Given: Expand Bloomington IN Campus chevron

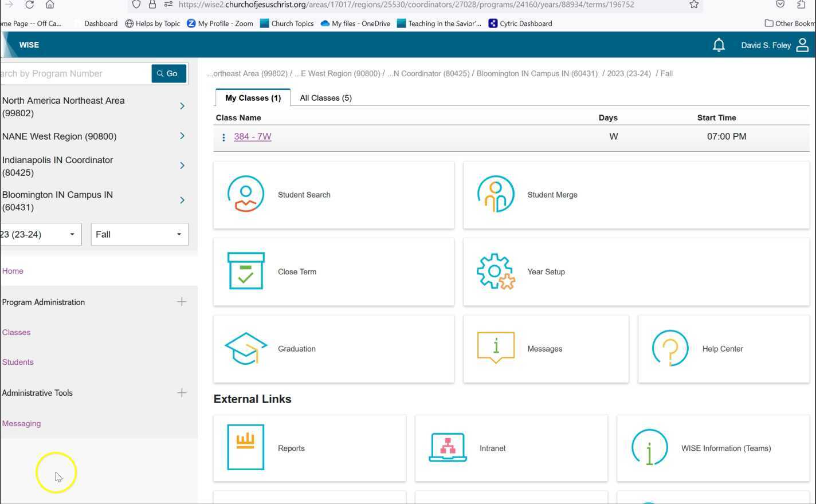Looking at the screenshot, I should click(182, 200).
